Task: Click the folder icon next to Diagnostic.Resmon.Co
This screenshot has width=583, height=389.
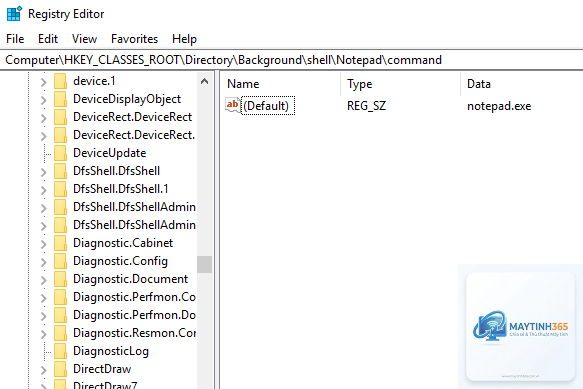Action: pos(60,333)
